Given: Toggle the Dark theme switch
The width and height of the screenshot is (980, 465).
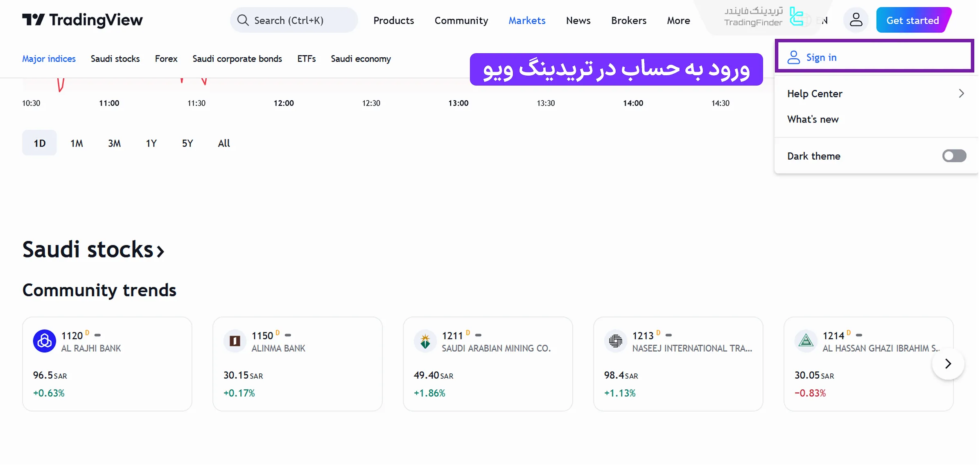Looking at the screenshot, I should coord(954,156).
